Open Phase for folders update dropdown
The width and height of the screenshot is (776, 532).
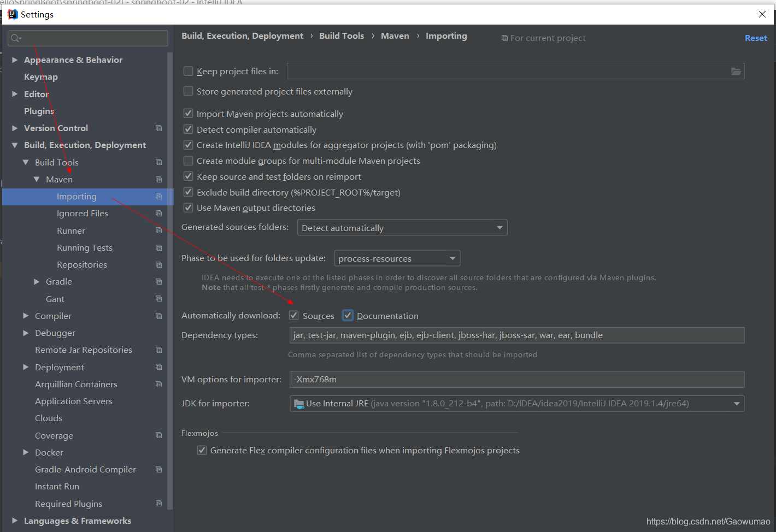click(x=397, y=258)
